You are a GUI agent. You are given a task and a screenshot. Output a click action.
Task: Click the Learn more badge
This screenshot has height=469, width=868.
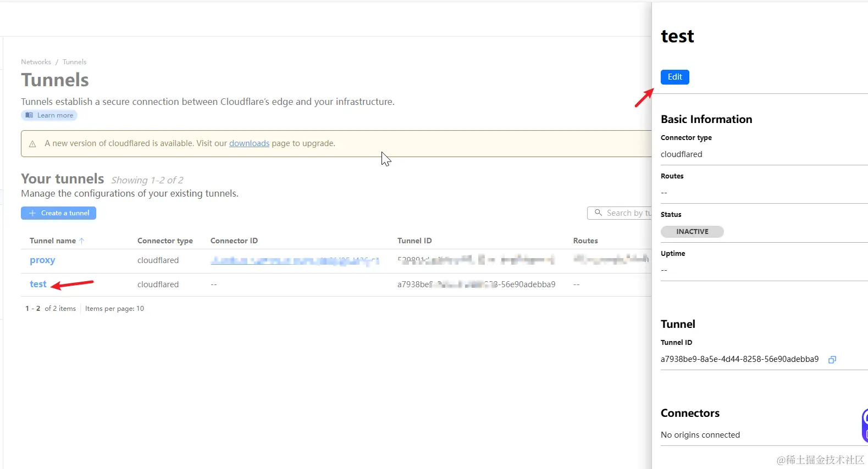pos(49,115)
